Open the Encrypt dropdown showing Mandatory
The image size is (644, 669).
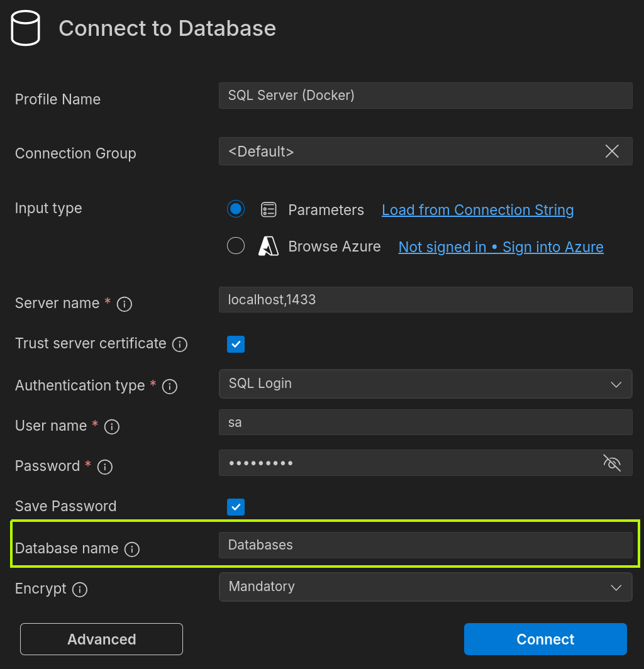pos(616,587)
